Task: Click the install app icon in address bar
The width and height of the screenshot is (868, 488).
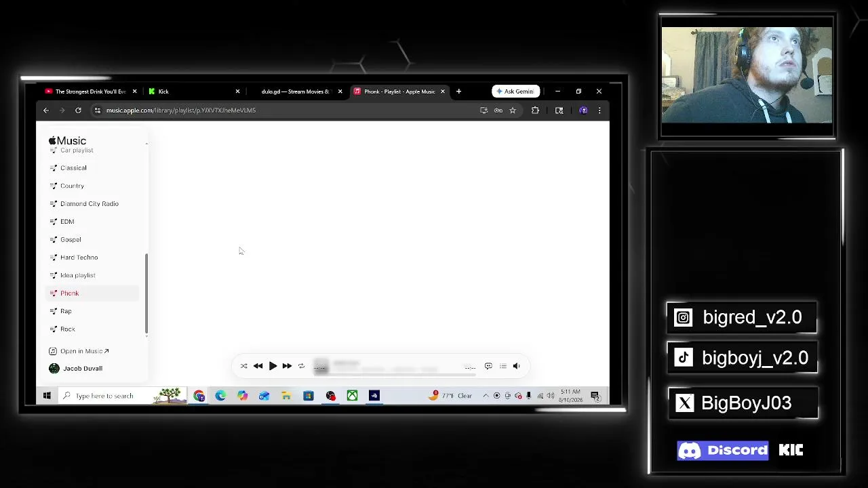Action: tap(484, 110)
